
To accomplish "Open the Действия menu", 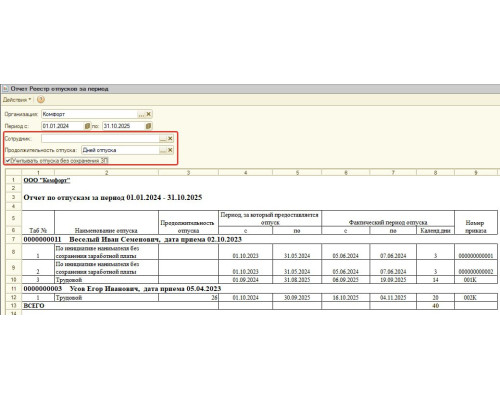I will click(17, 100).
